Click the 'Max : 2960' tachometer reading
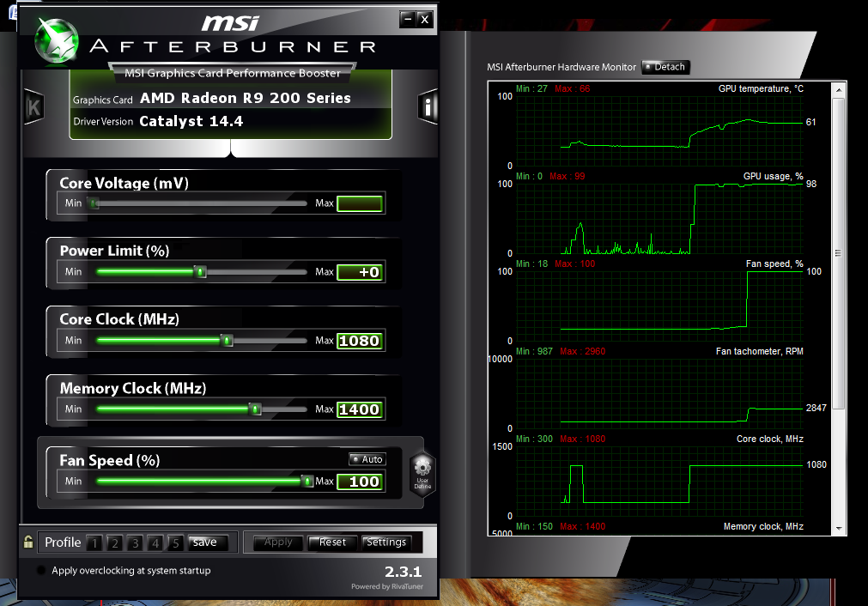868x606 pixels. (582, 351)
